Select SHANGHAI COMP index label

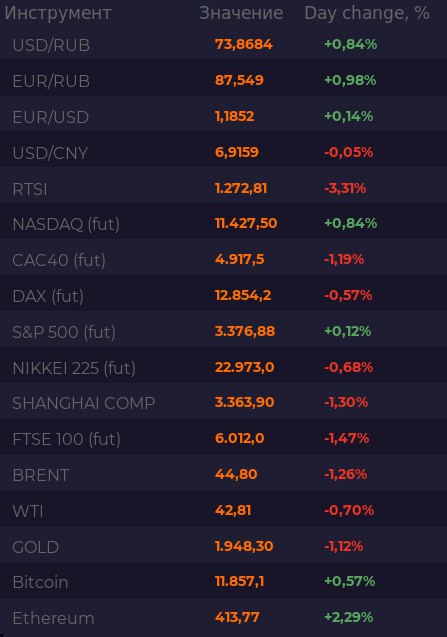pos(84,403)
